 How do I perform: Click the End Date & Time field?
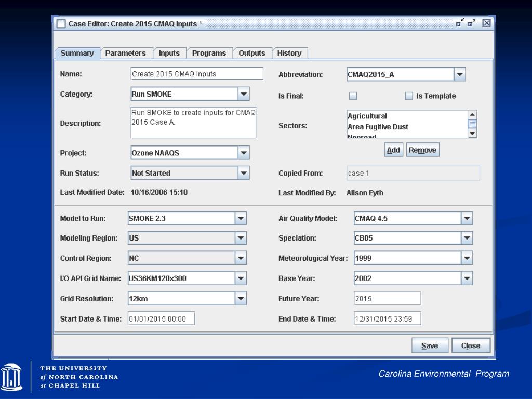(x=387, y=318)
